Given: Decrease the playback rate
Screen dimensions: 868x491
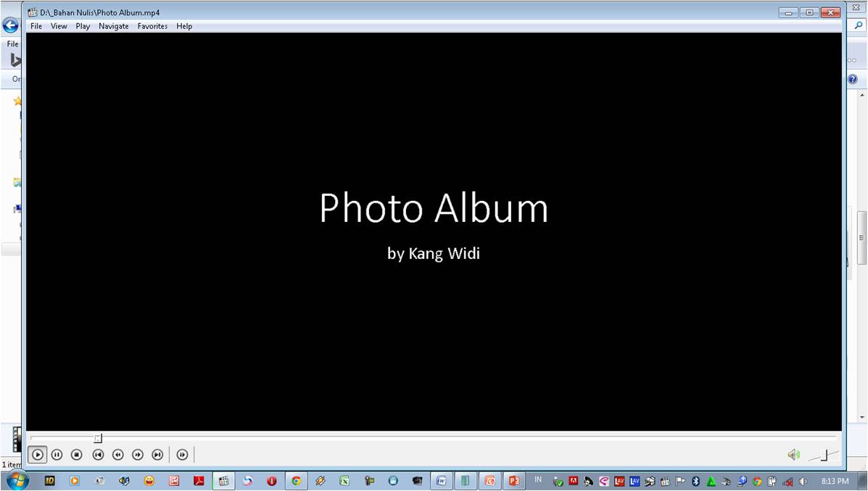Looking at the screenshot, I should [x=117, y=454].
